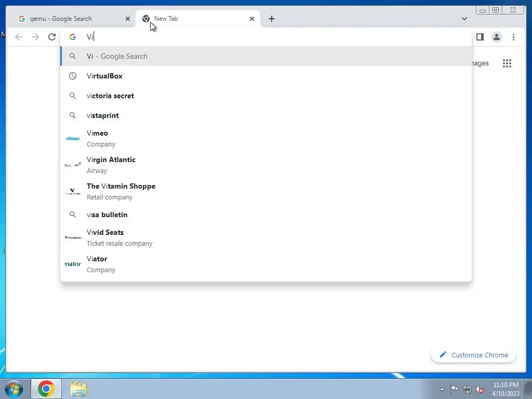The height and width of the screenshot is (399, 532).
Task: Click the Virgin Atlantic logo icon
Action: (73, 165)
